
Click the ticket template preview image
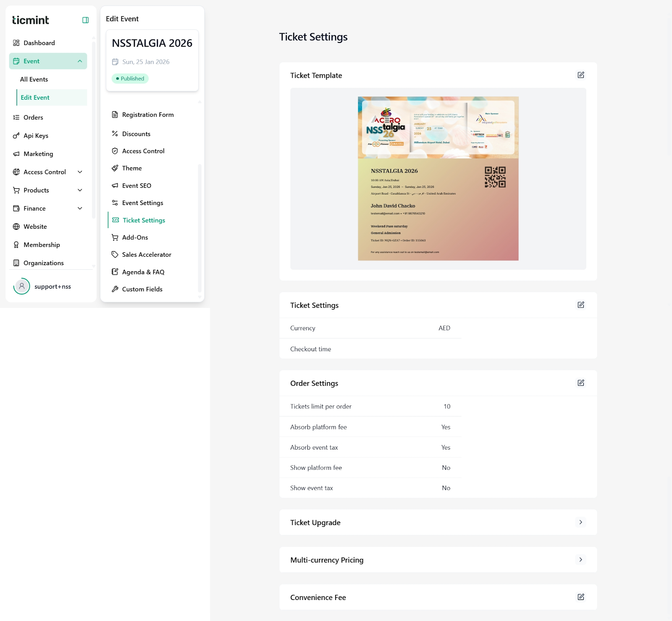pos(438,179)
